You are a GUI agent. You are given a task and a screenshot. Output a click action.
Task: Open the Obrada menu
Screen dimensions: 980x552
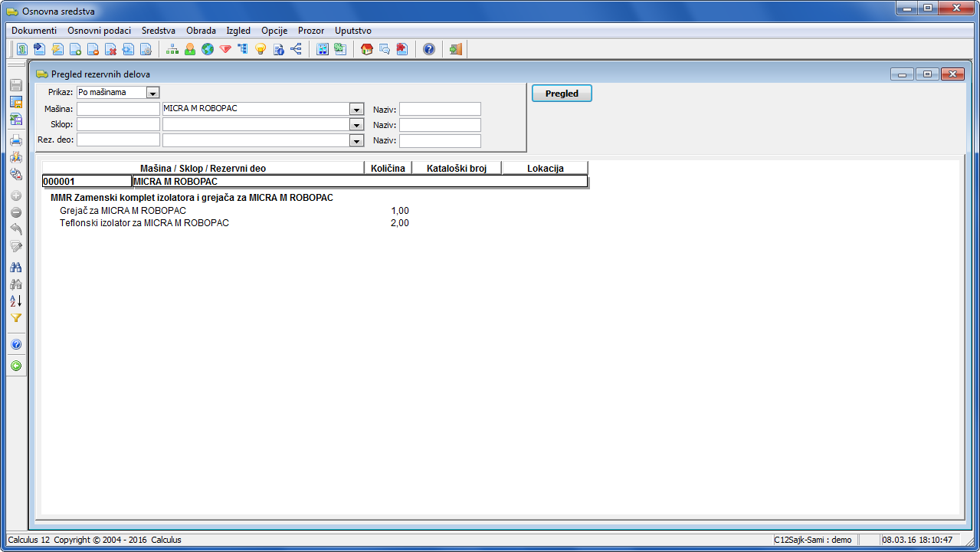tap(201, 31)
